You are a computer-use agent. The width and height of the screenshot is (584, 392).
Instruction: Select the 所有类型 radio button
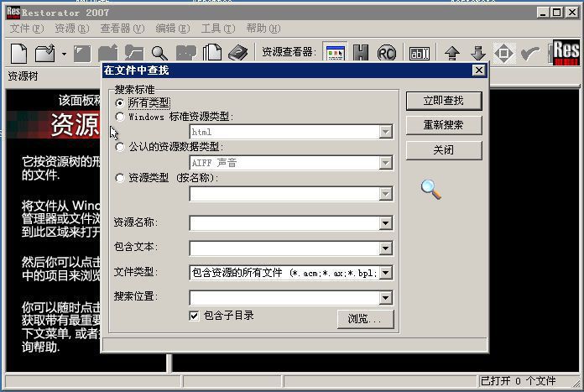[x=120, y=102]
